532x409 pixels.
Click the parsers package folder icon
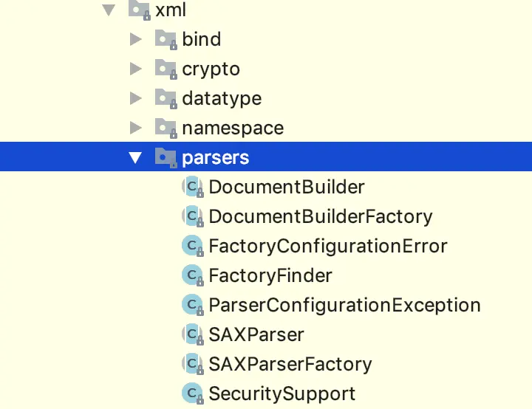166,157
